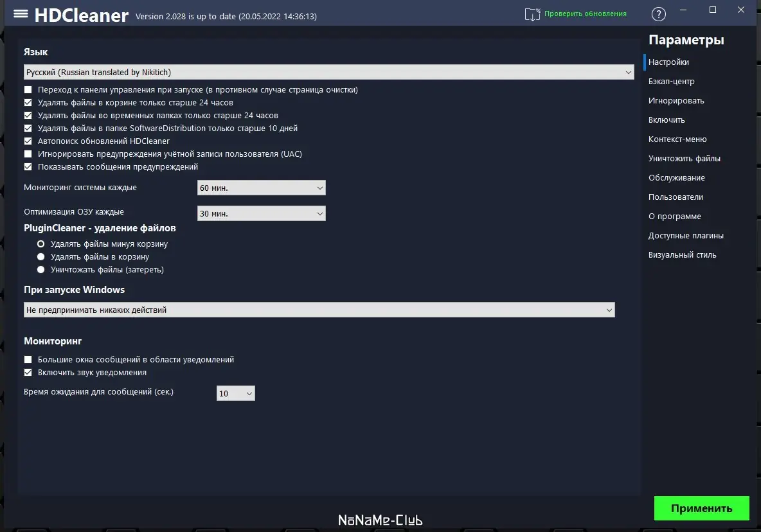Screen dimensions: 761x532
Task: Click the HDCleaner title logo text
Action: (81, 15)
